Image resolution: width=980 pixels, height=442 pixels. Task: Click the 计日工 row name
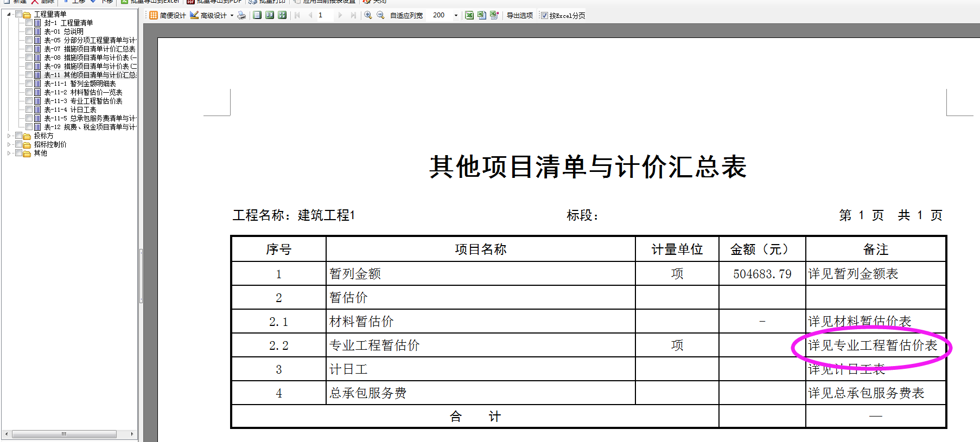[x=348, y=369]
